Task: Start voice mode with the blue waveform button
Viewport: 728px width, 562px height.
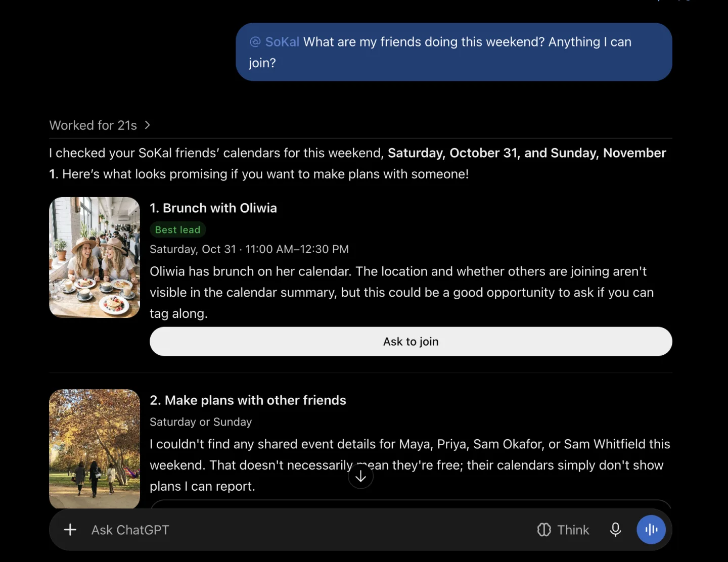Action: [x=651, y=530]
